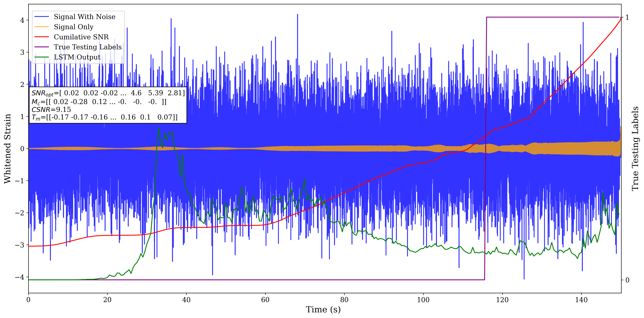Click the CSNR=9.15 annotation text

(51, 110)
